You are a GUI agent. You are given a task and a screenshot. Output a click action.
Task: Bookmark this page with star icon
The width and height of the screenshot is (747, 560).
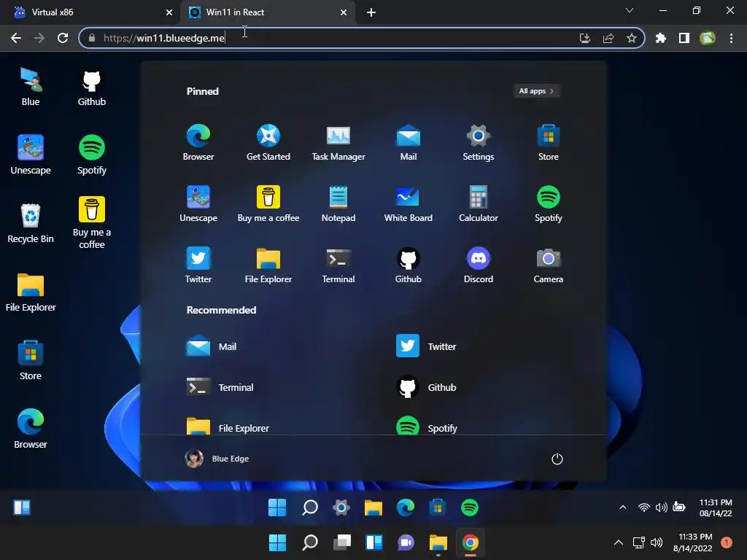pos(632,38)
